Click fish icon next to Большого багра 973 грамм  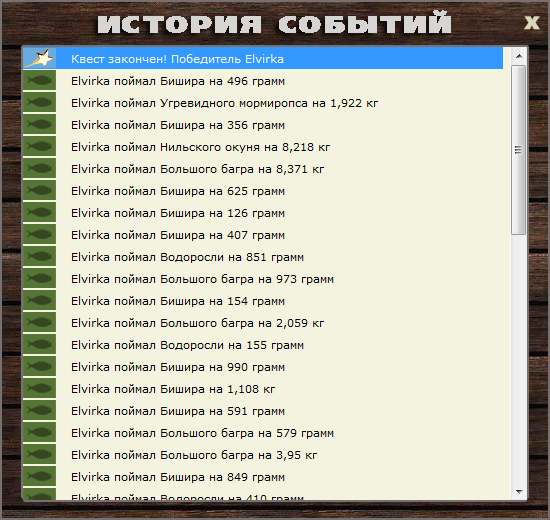click(39, 278)
